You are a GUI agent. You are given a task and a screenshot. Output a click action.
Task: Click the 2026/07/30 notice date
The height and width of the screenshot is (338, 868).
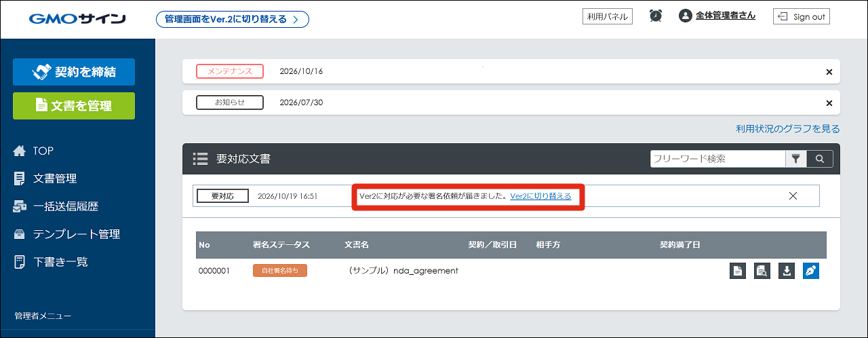coord(301,102)
